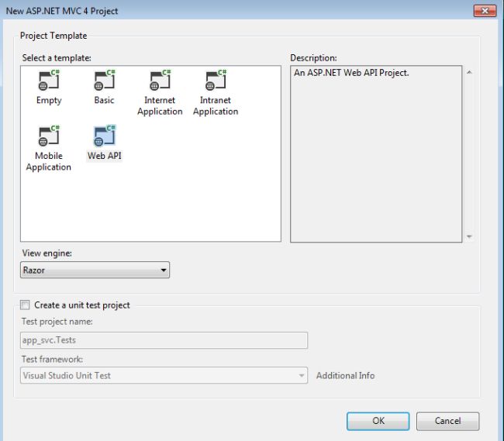This screenshot has width=504, height=441.
Task: Click the Web API label text
Action: (x=104, y=156)
